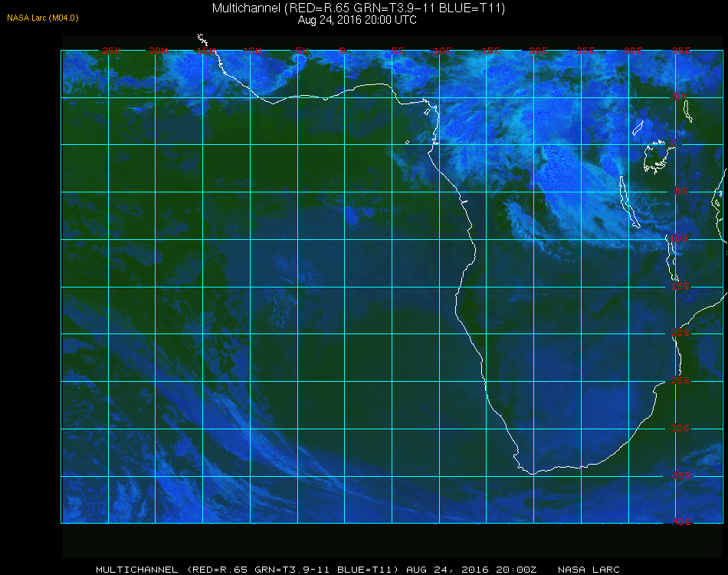Click the 0 longitude label at top
Image resolution: width=728 pixels, height=575 pixels.
tap(343, 51)
